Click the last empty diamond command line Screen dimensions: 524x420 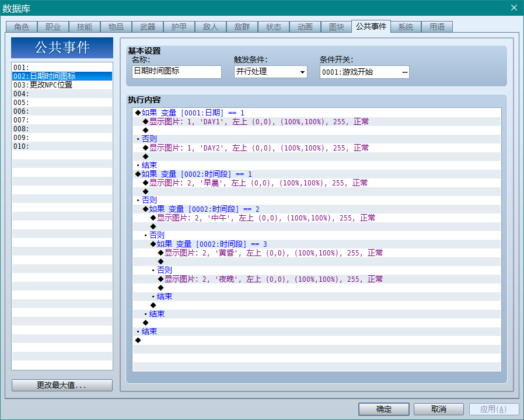(x=317, y=340)
